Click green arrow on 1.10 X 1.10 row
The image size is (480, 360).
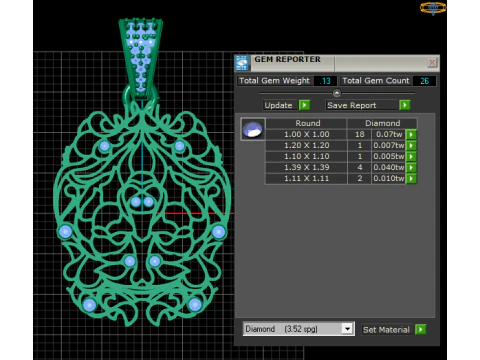click(x=411, y=156)
